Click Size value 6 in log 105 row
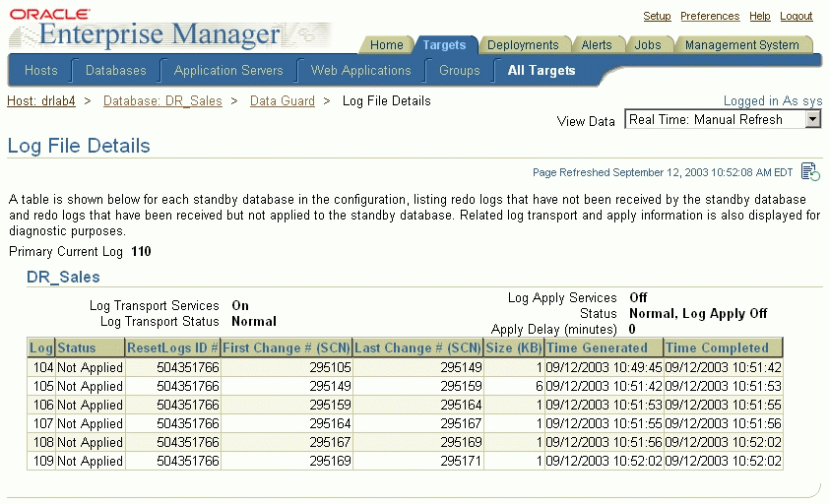Viewport: 829px width, 504px height. [x=540, y=386]
